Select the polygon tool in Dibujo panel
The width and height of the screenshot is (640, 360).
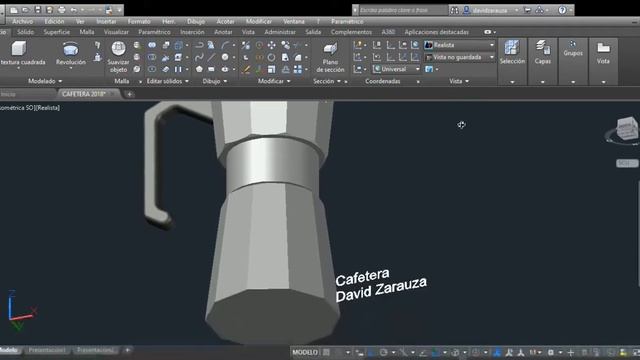199,69
